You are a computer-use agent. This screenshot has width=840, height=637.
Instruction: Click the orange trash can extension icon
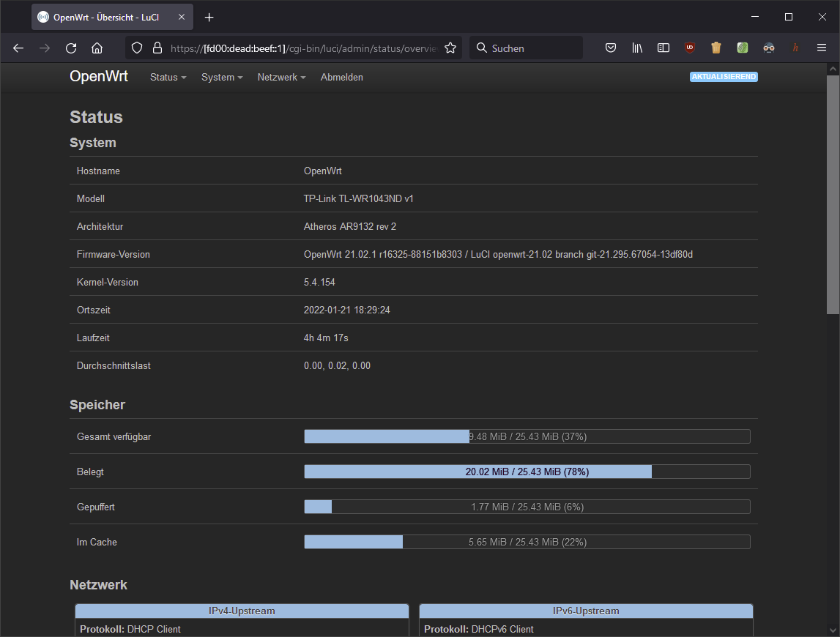716,48
